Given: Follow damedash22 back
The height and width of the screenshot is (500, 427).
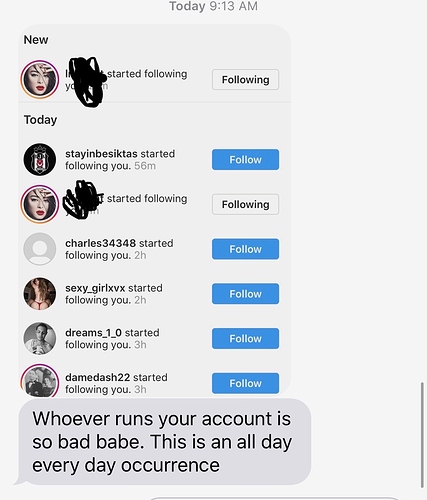Looking at the screenshot, I should click(x=245, y=383).
